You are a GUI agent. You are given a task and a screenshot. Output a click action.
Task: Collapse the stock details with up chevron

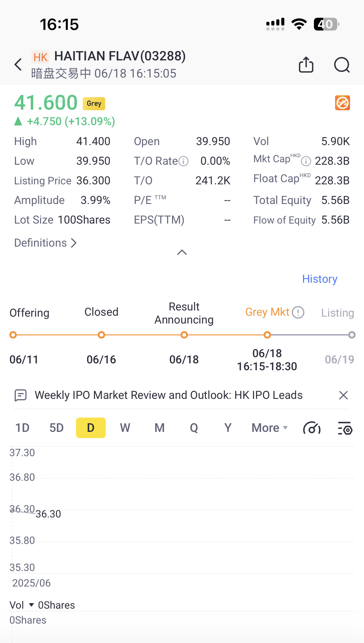coord(182,252)
